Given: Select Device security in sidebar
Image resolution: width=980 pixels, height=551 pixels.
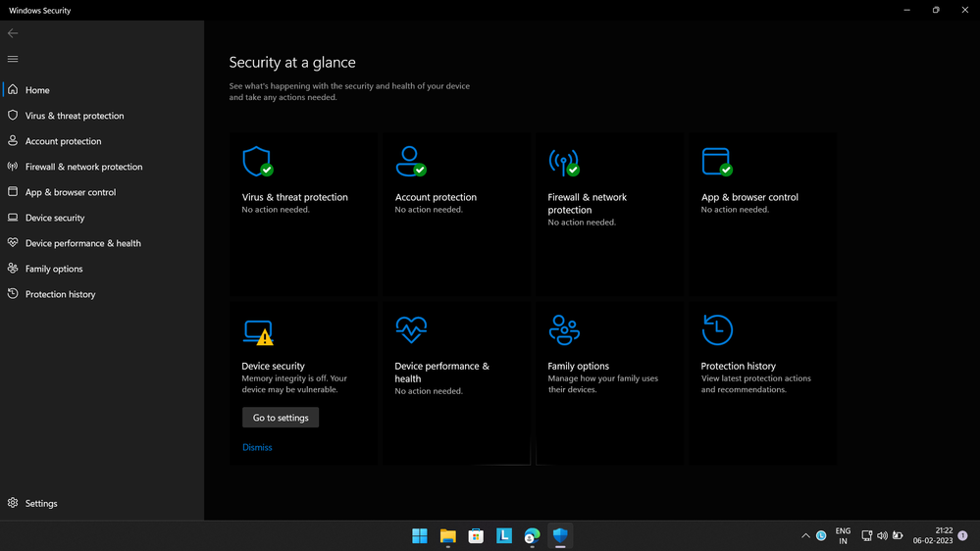Looking at the screenshot, I should coord(55,218).
